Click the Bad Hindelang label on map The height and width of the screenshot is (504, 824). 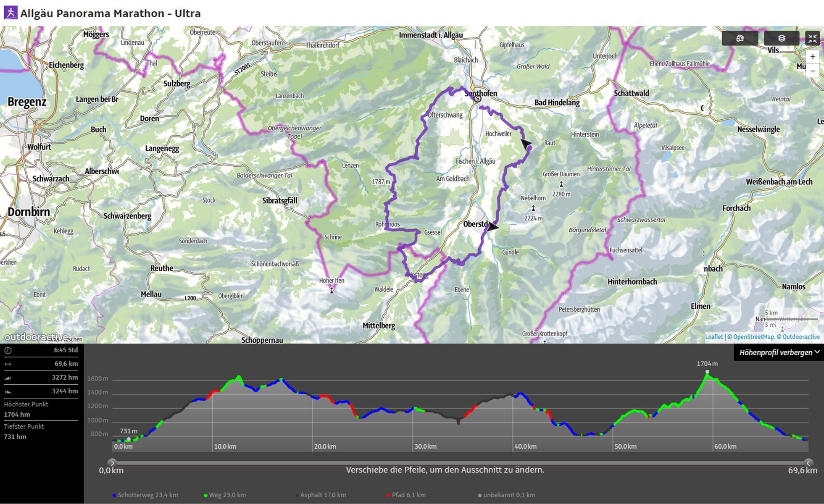click(557, 102)
